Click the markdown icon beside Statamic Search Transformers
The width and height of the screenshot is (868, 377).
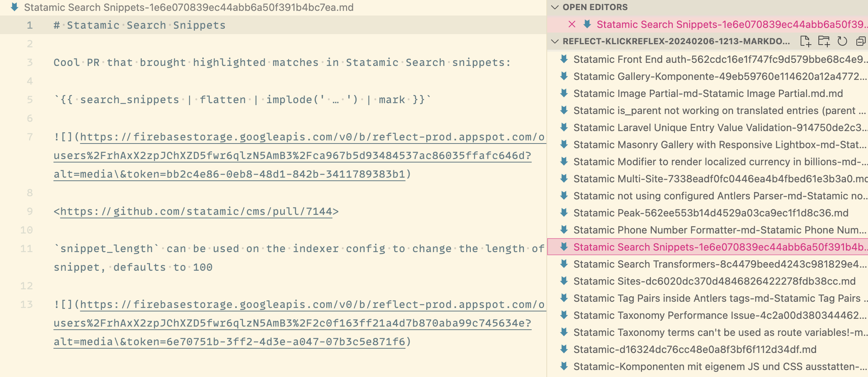tap(564, 264)
